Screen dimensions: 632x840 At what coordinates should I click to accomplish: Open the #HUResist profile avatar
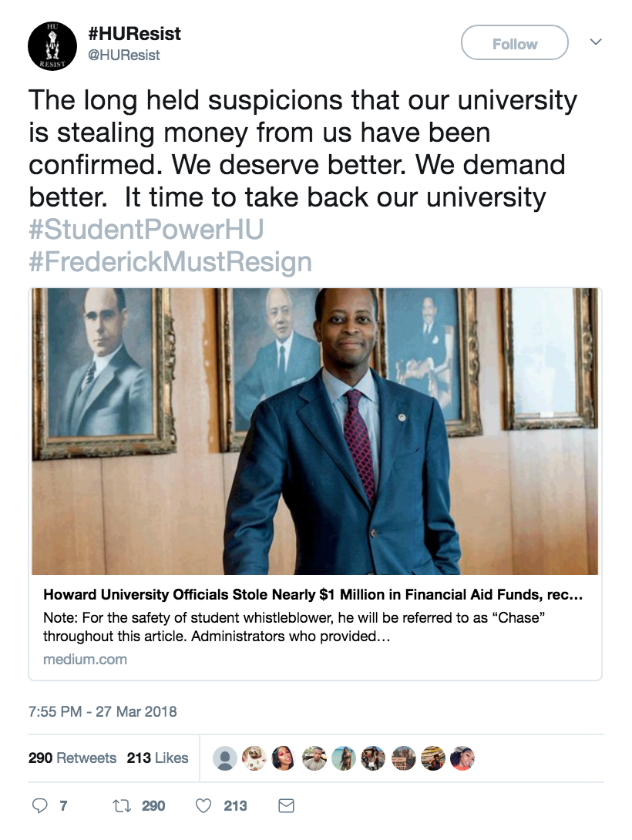tap(52, 45)
